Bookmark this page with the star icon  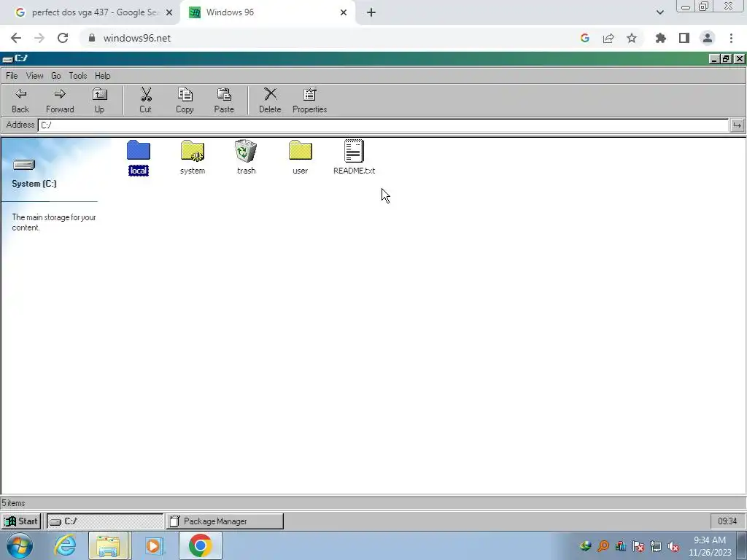[x=631, y=38]
